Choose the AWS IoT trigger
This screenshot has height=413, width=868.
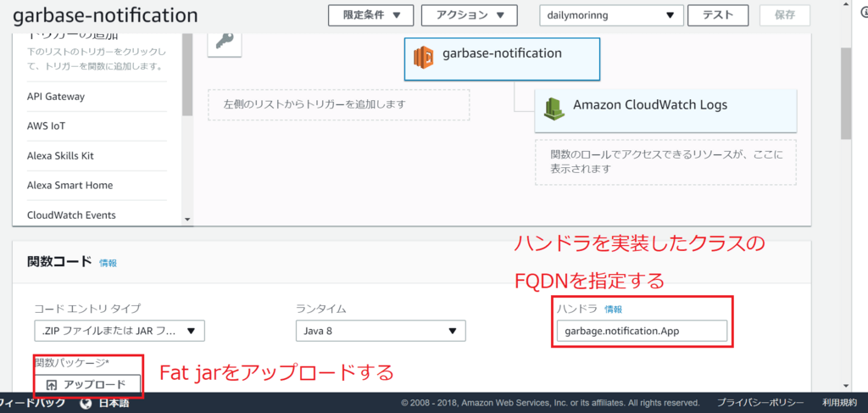[47, 126]
